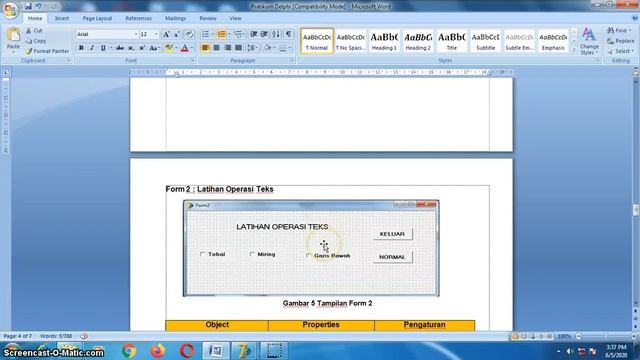Viewport: 640px width, 360px height.
Task: Expand the Select dropdown in Editing
Action: 631,51
